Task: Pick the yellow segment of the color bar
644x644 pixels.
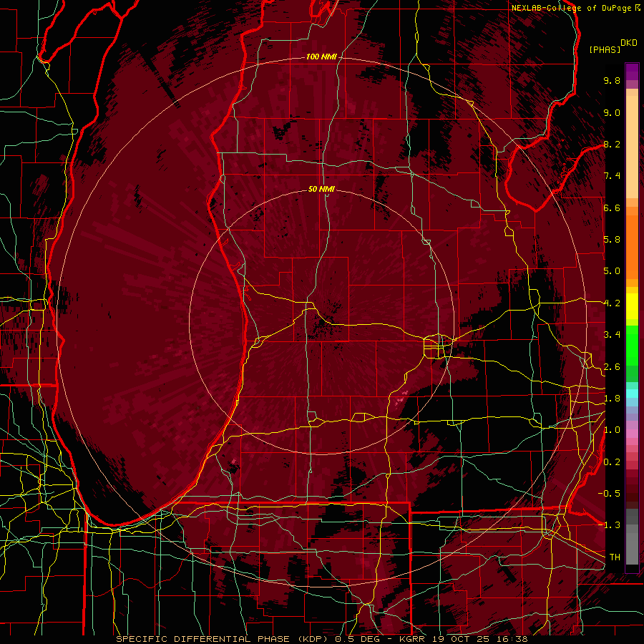Action: point(632,306)
